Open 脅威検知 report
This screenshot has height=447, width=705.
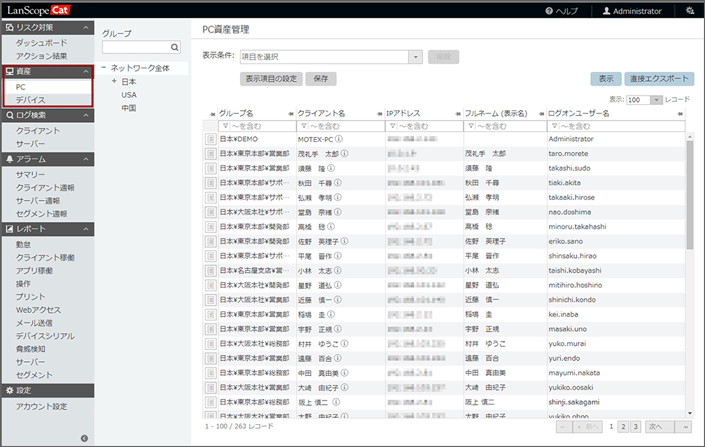point(31,349)
